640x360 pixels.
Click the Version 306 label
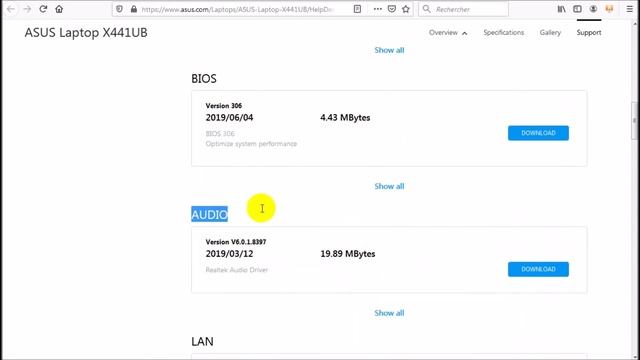click(224, 106)
